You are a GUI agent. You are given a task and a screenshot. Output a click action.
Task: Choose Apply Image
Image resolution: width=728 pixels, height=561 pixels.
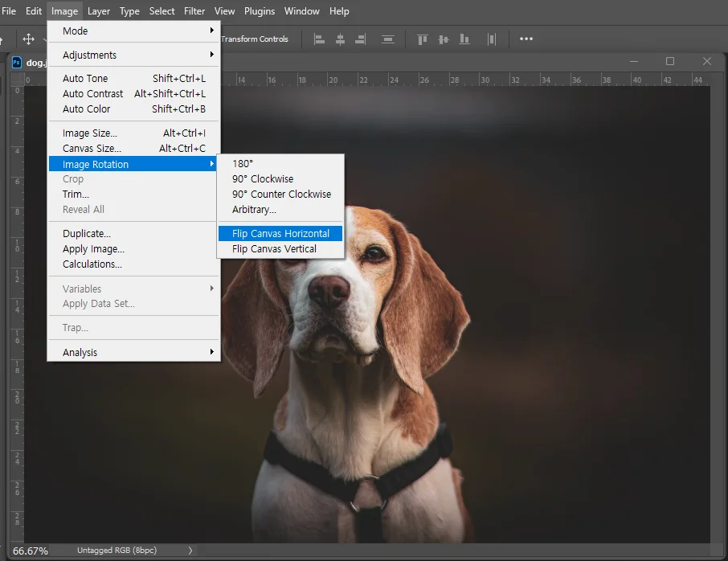133,248
